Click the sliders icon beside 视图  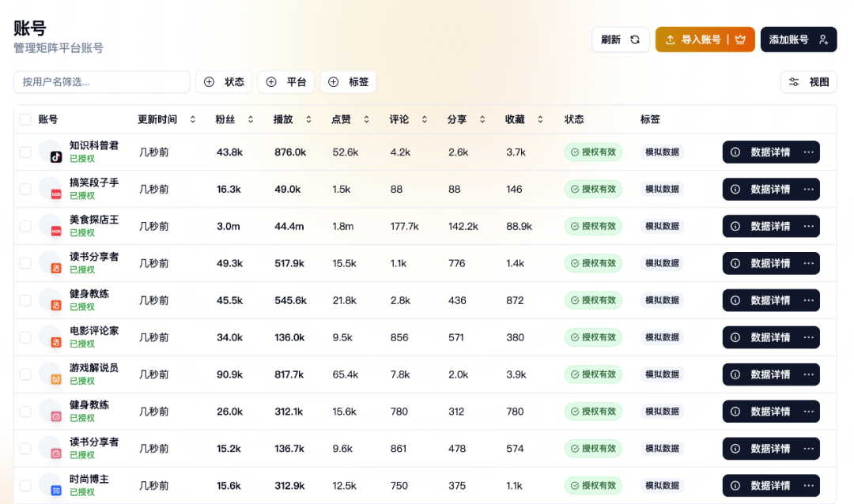(x=794, y=82)
